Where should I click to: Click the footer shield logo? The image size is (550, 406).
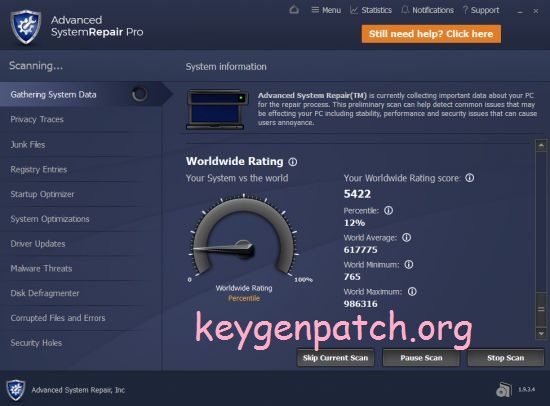pos(16,390)
